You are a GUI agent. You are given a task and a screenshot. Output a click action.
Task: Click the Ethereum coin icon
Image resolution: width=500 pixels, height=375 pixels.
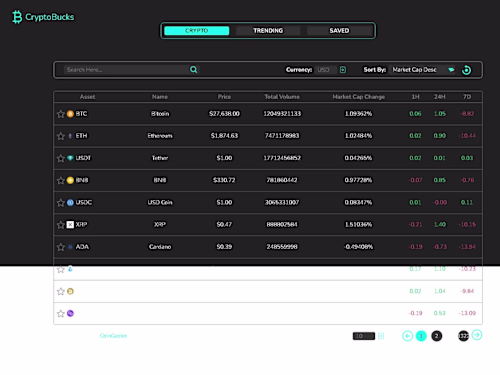(70, 136)
